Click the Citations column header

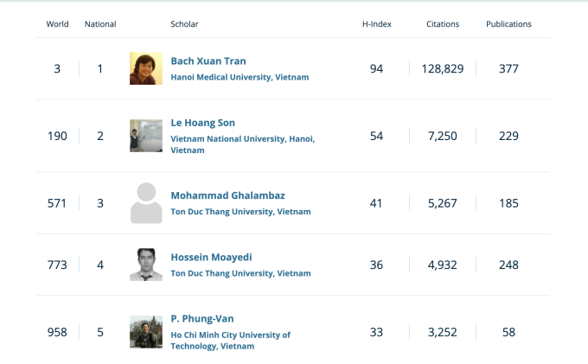(443, 24)
